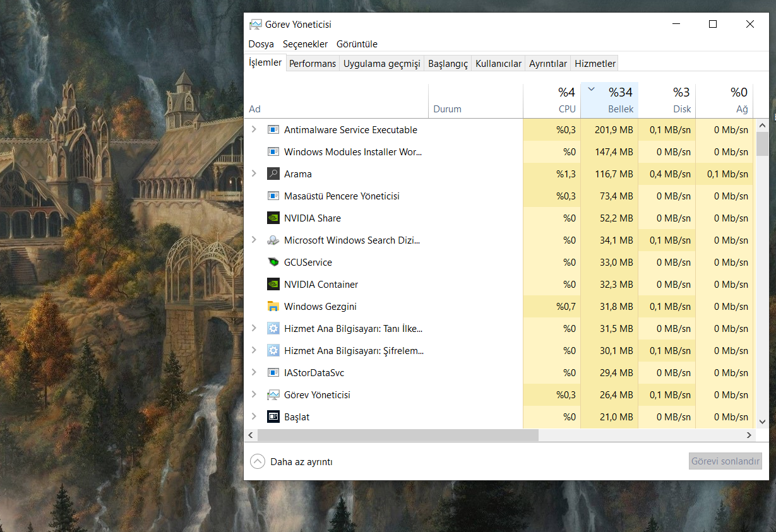The width and height of the screenshot is (776, 532).
Task: Open the Görüntüle menu
Action: point(357,44)
